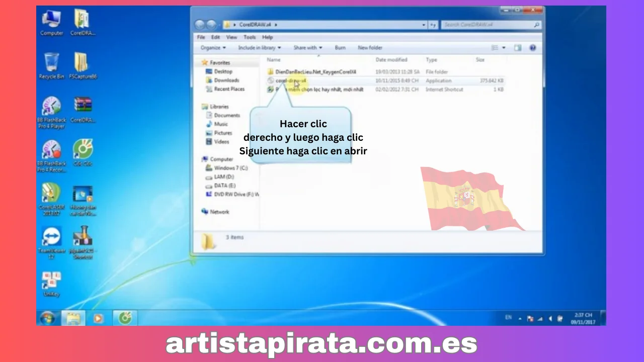Select the FSCapture86 folder on desktop
Image resolution: width=644 pixels, height=362 pixels.
[x=83, y=66]
